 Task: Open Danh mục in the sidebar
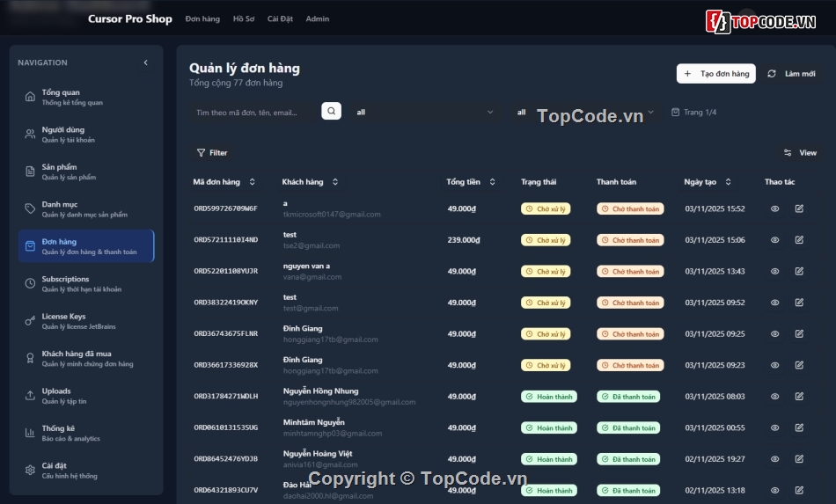[x=86, y=208]
